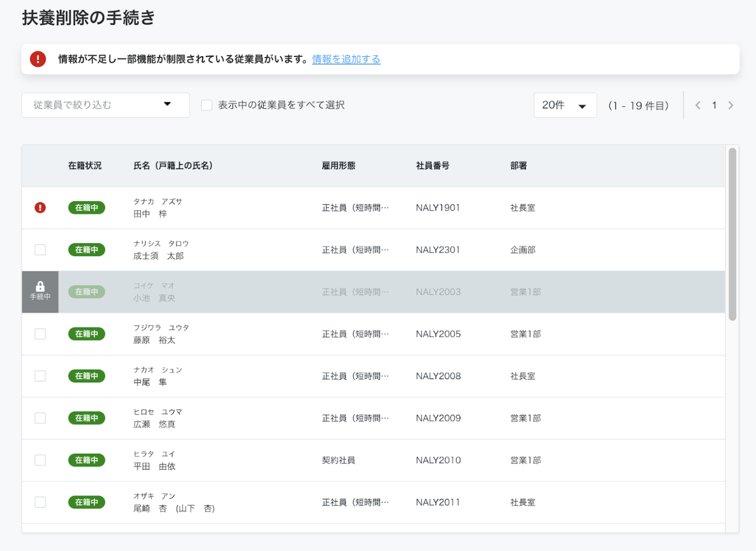Image resolution: width=756 pixels, height=551 pixels.
Task: Click employee number NALY2009
Action: pyautogui.click(x=438, y=418)
